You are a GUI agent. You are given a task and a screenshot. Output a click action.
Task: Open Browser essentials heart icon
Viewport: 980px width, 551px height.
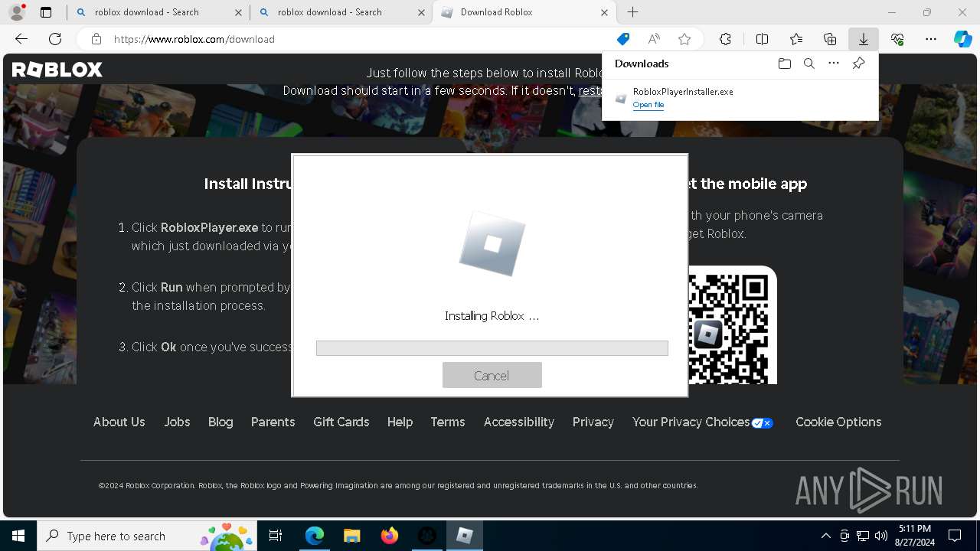click(x=897, y=39)
